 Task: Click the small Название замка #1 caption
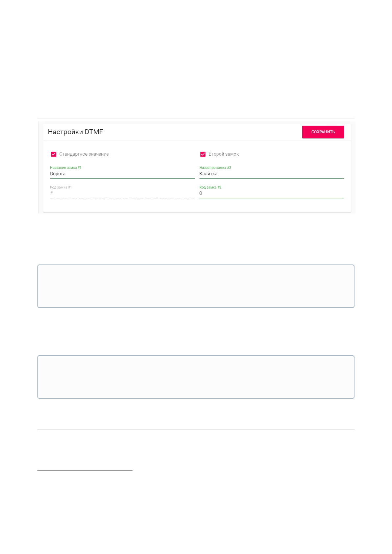pos(65,167)
